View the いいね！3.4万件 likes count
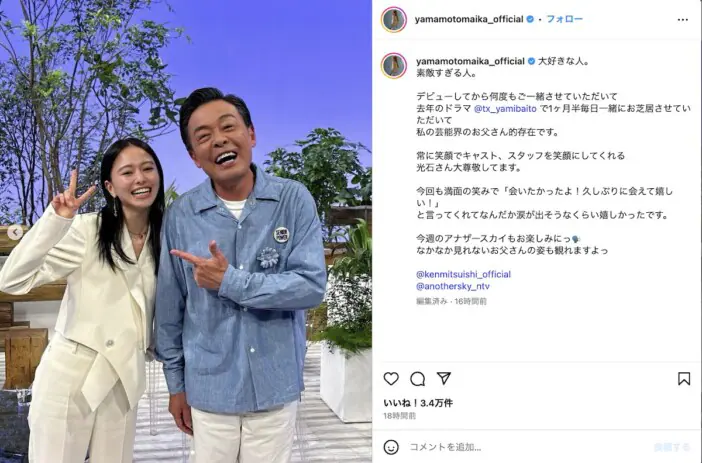The width and height of the screenshot is (702, 463). (x=418, y=403)
